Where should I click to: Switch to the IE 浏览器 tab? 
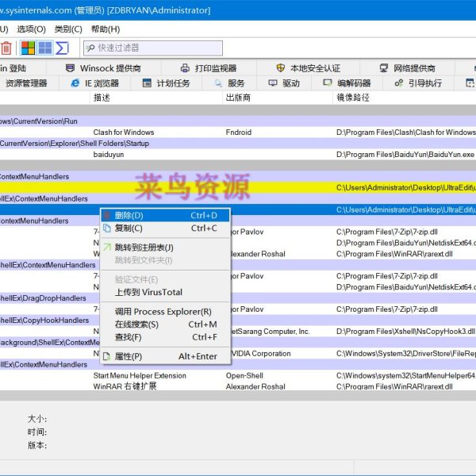[x=94, y=83]
